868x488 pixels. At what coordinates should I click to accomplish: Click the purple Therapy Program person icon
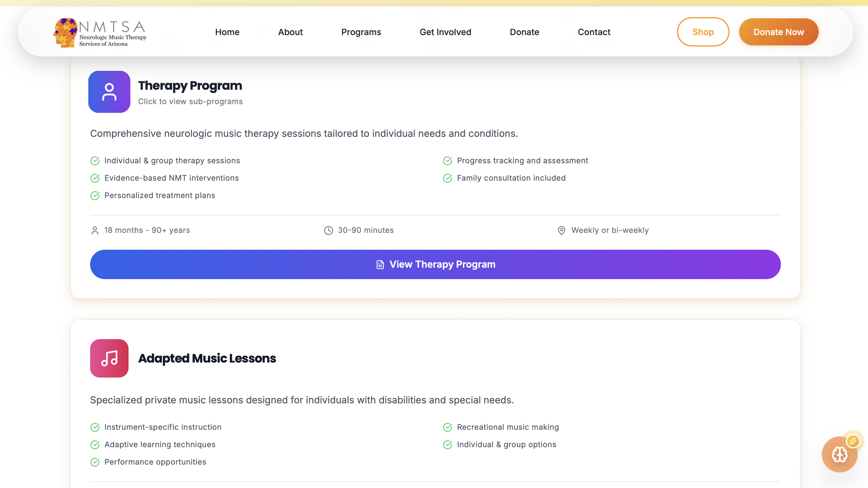pyautogui.click(x=109, y=92)
